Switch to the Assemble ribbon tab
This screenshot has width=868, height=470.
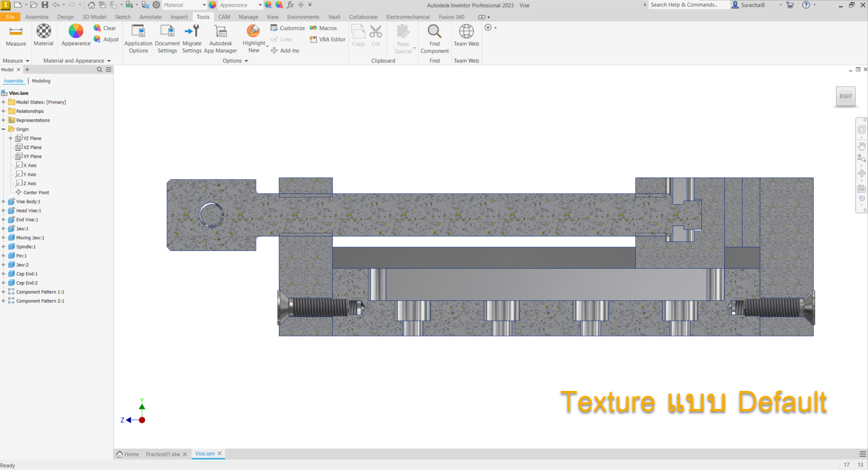coord(37,17)
